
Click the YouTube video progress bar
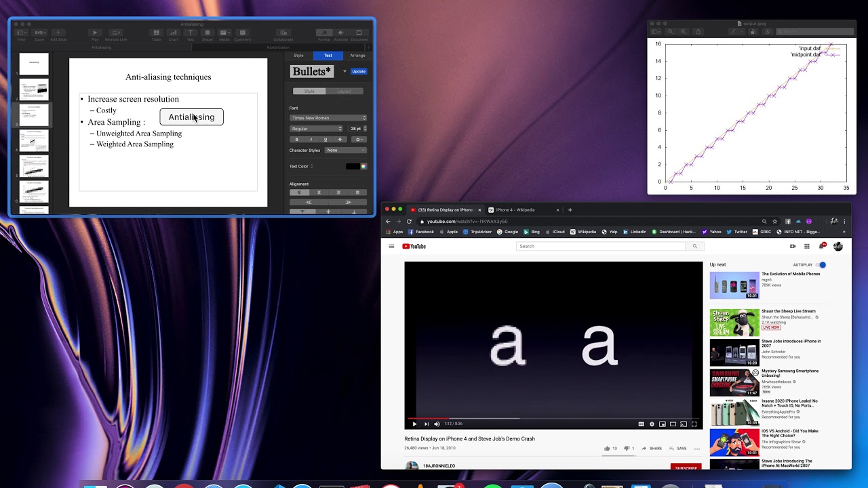(553, 418)
